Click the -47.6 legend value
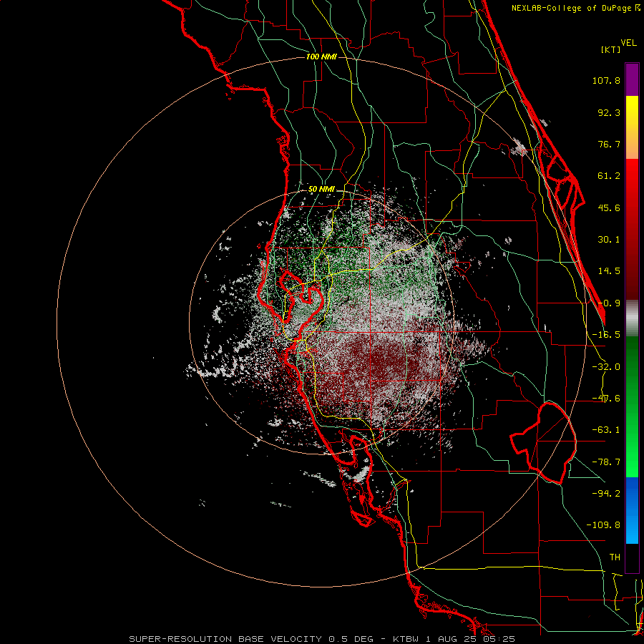Screen dimensions: 644x644 606,399
